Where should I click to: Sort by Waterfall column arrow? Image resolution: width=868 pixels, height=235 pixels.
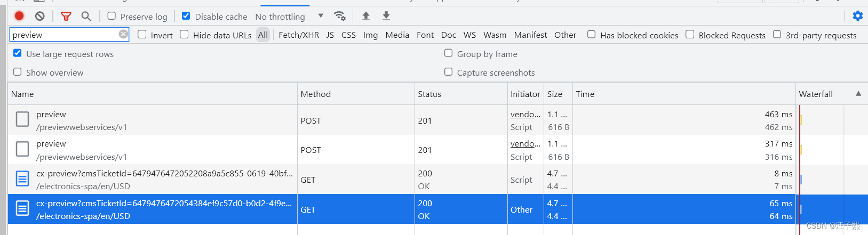858,93
